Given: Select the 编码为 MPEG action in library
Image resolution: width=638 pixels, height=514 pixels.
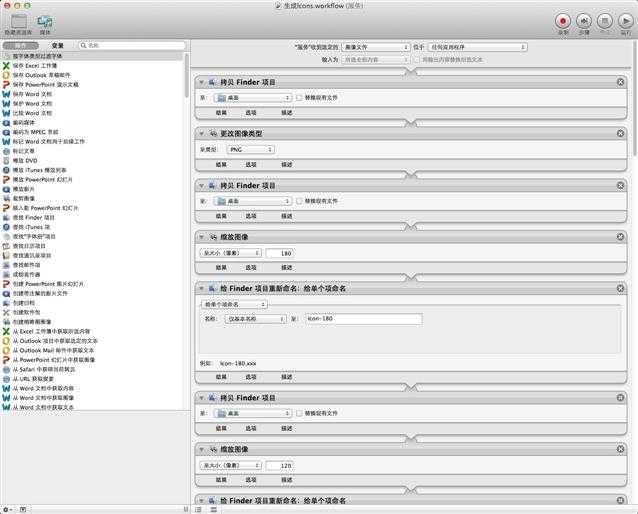Looking at the screenshot, I should click(35, 132).
